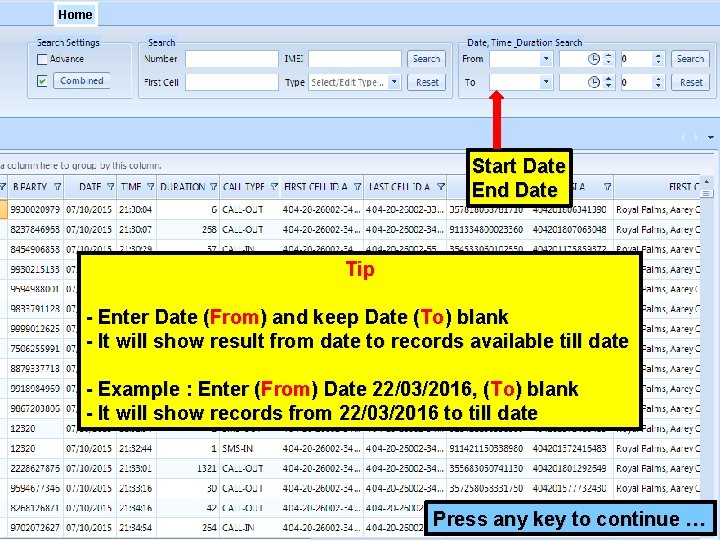The image size is (720, 540).
Task: Focus the Number search field
Action: [x=231, y=59]
